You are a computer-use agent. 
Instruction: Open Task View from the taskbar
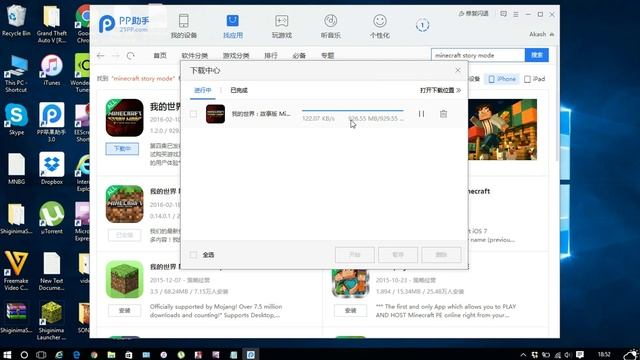[41, 355]
